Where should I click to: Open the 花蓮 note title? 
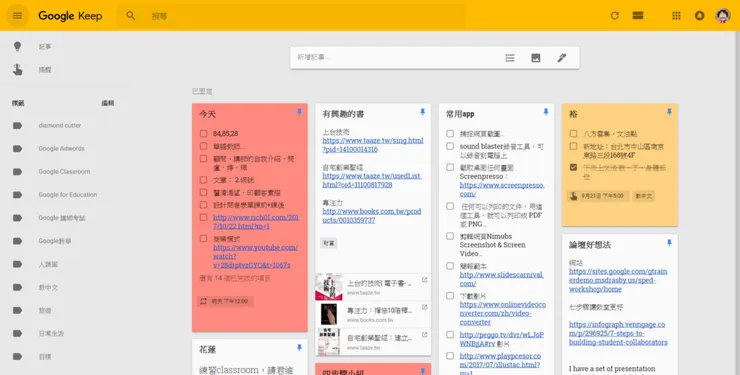207,350
